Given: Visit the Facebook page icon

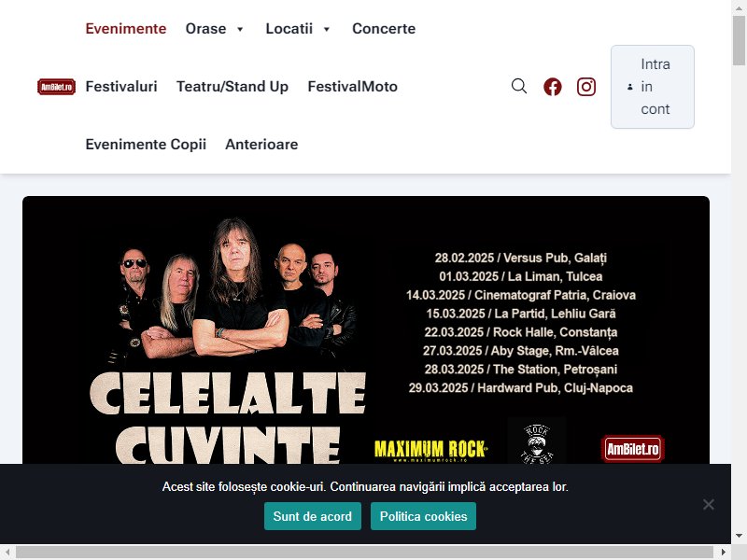Looking at the screenshot, I should click(x=553, y=87).
